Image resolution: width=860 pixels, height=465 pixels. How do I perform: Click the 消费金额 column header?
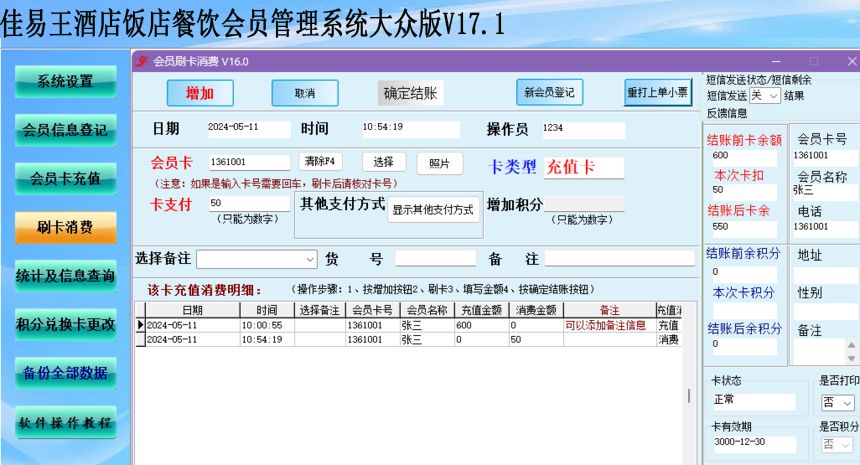pos(536,310)
